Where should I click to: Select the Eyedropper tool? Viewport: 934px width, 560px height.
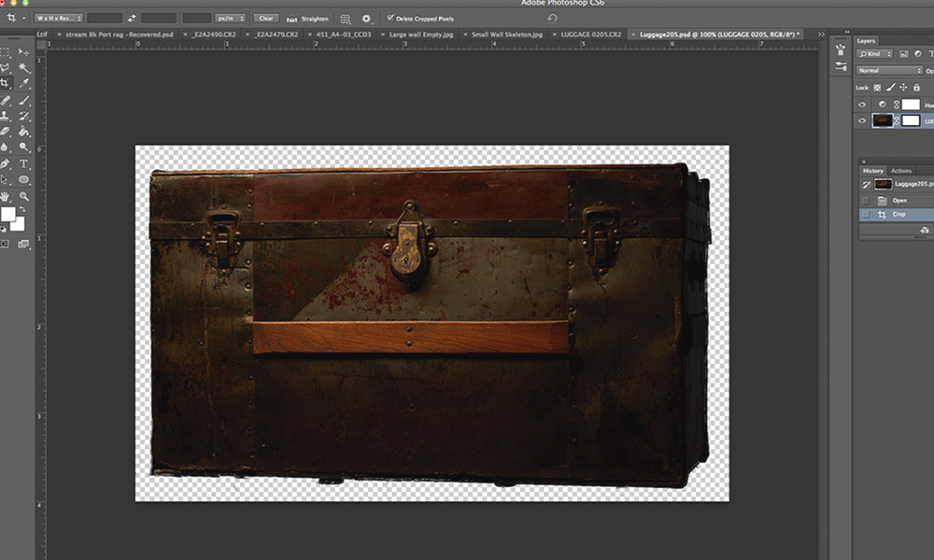24,83
